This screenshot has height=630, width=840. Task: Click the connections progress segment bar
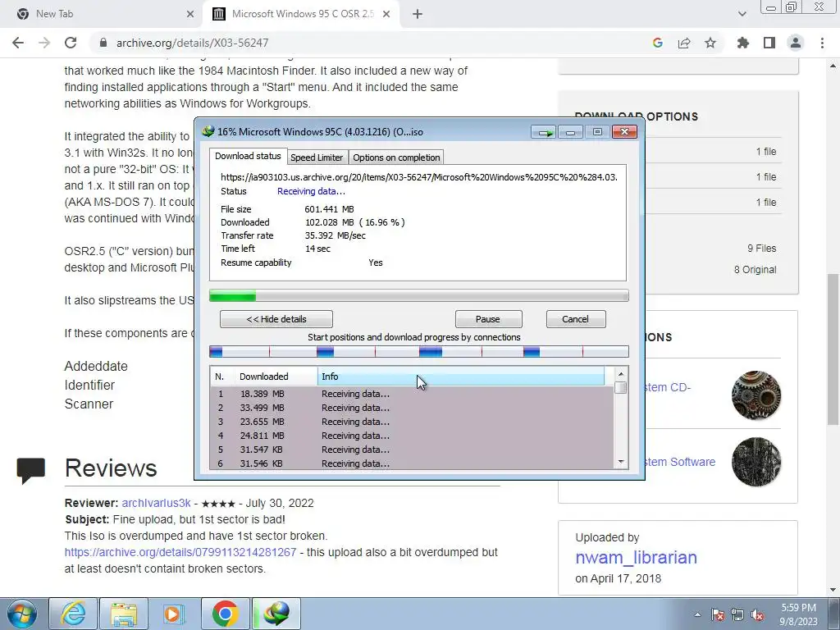coord(419,351)
